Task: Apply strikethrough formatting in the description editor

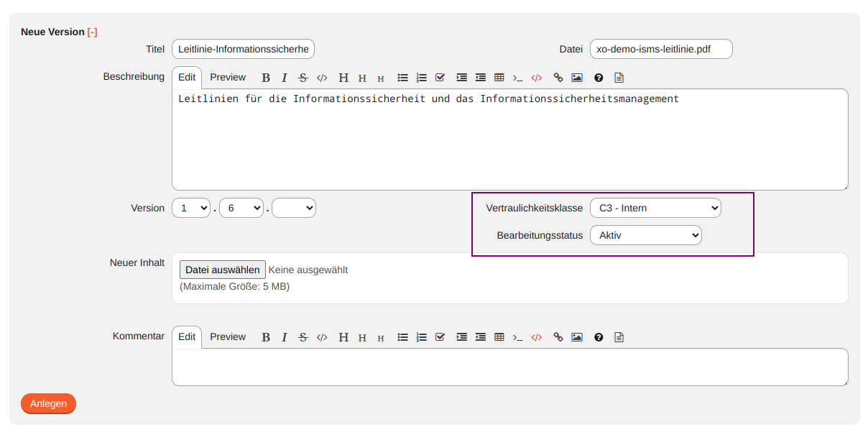Action: pos(303,77)
